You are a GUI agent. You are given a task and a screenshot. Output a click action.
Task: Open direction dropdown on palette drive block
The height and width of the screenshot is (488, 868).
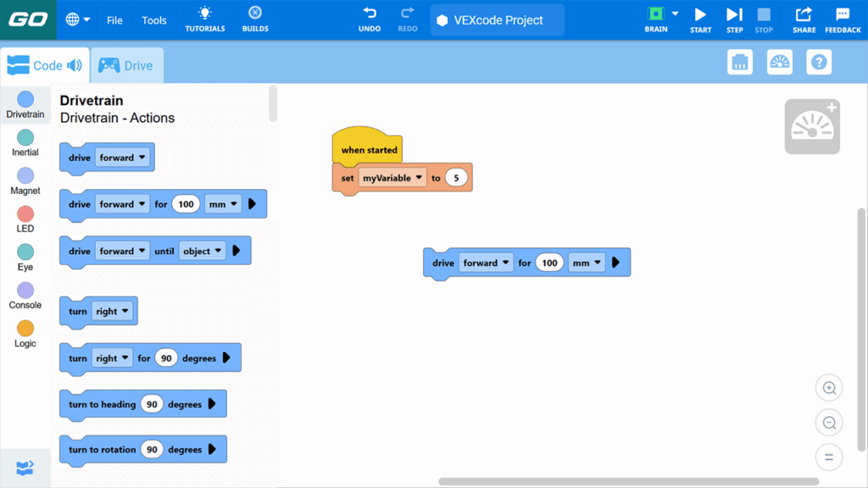point(122,158)
